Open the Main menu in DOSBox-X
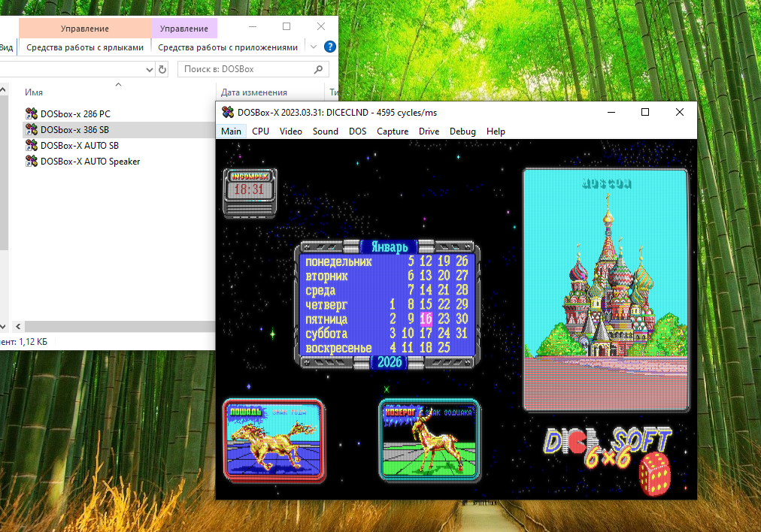 [231, 131]
